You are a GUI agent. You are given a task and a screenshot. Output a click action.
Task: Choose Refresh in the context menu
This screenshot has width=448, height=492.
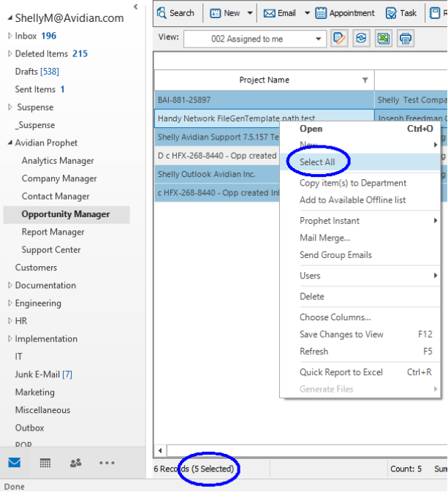(x=360, y=352)
